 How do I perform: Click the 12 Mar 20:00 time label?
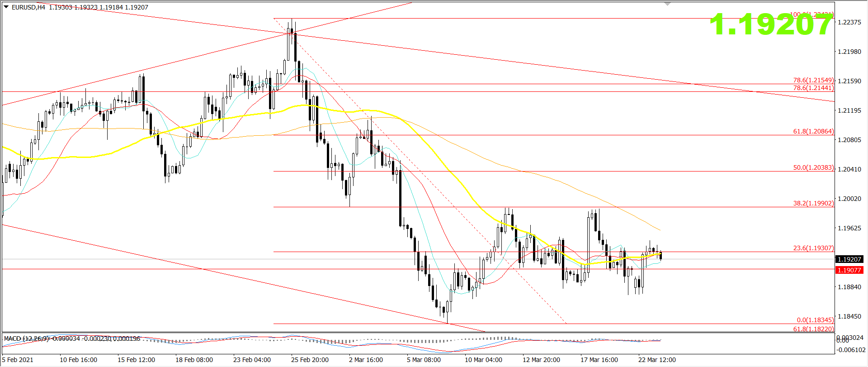[x=542, y=360]
